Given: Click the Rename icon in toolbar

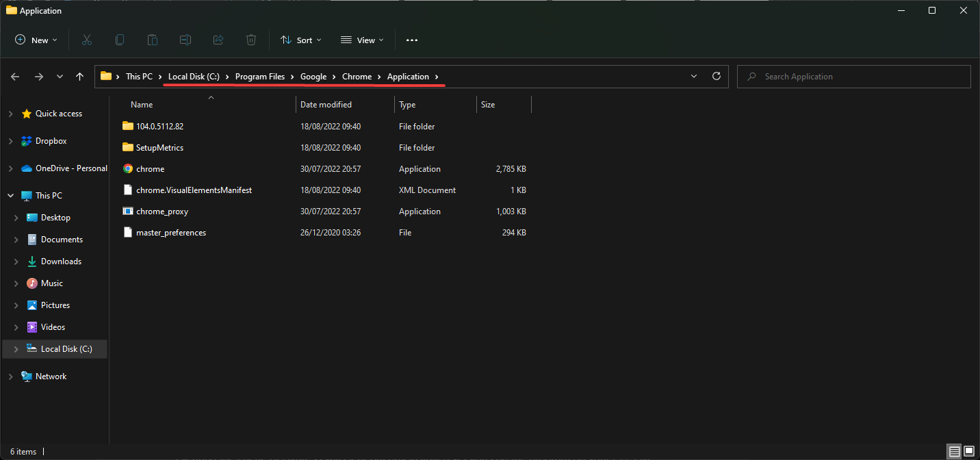Looking at the screenshot, I should (x=185, y=40).
